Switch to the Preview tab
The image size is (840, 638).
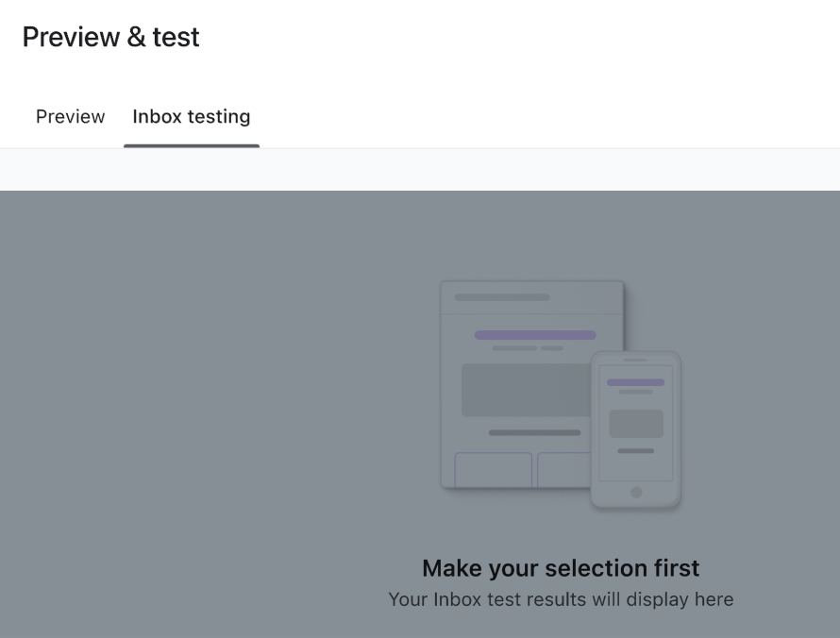click(70, 116)
